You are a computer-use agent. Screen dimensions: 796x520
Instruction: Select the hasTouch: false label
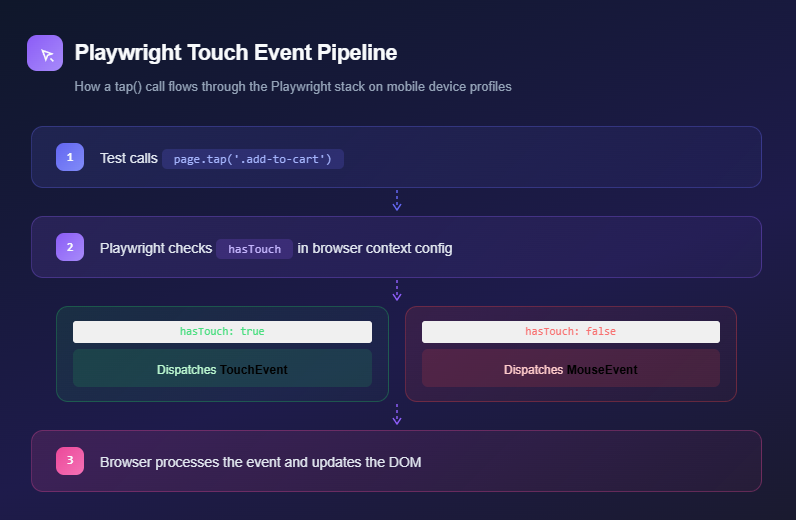[571, 332]
